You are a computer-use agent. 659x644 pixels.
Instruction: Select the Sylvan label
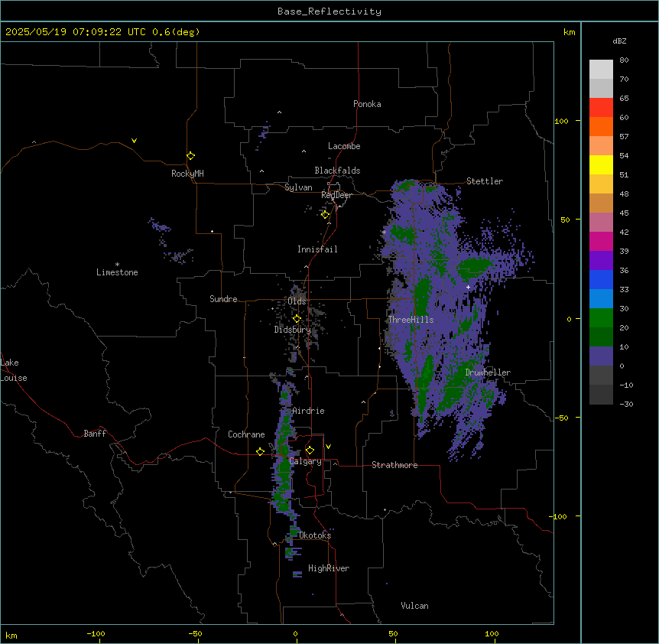pyautogui.click(x=298, y=187)
